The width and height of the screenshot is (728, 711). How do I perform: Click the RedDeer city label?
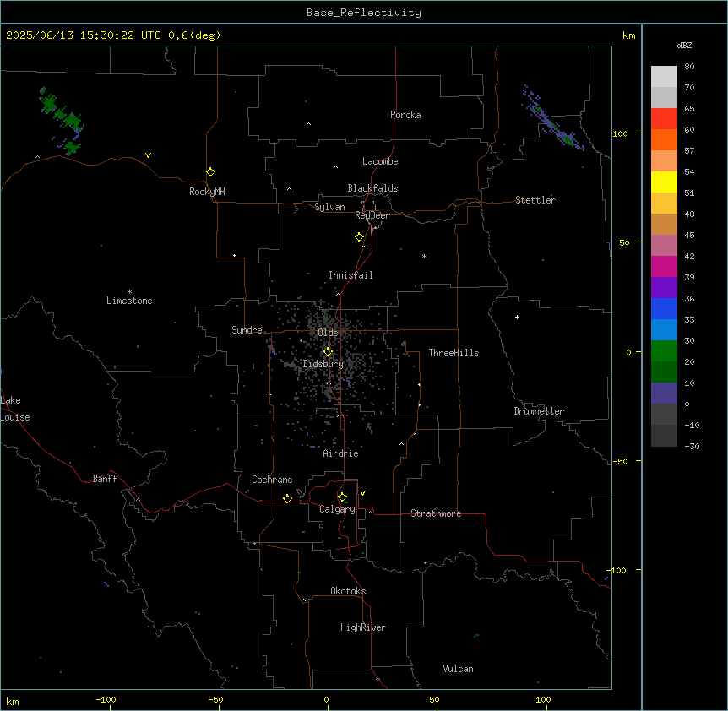372,214
